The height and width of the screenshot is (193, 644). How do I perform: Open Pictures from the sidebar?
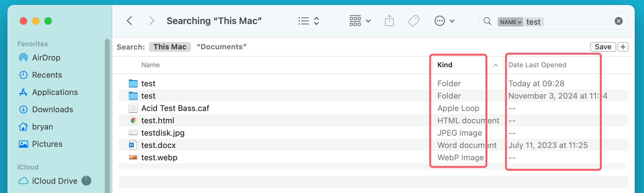click(x=47, y=144)
